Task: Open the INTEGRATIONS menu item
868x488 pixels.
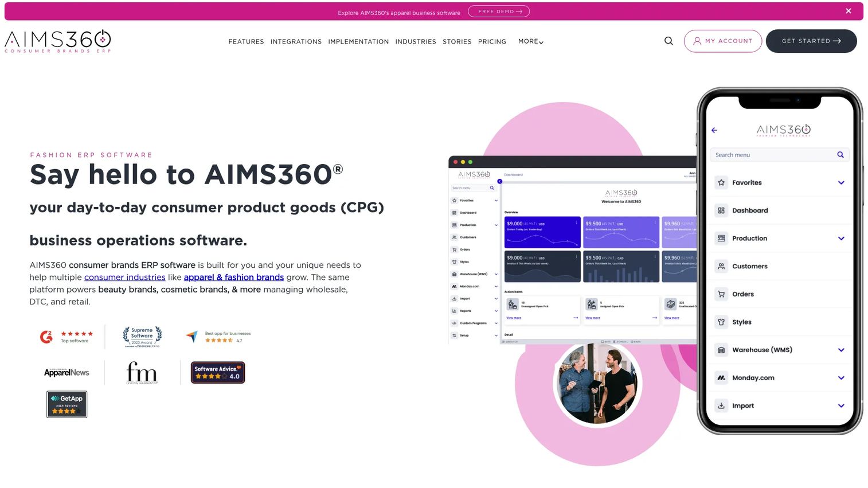Action: click(296, 42)
